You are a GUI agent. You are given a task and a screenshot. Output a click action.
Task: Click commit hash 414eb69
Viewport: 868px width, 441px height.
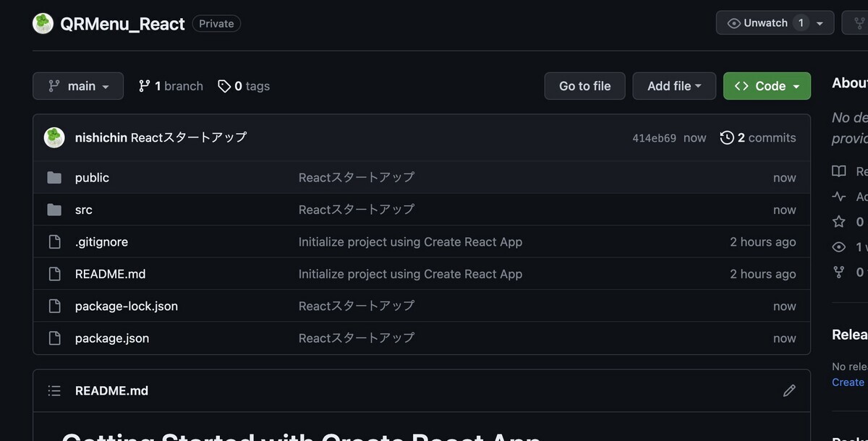coord(655,137)
